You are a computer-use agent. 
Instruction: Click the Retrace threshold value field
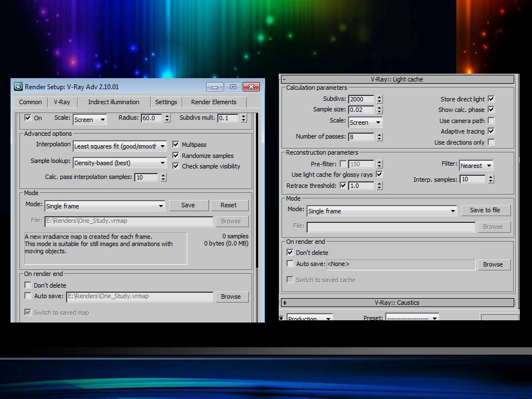(x=361, y=186)
